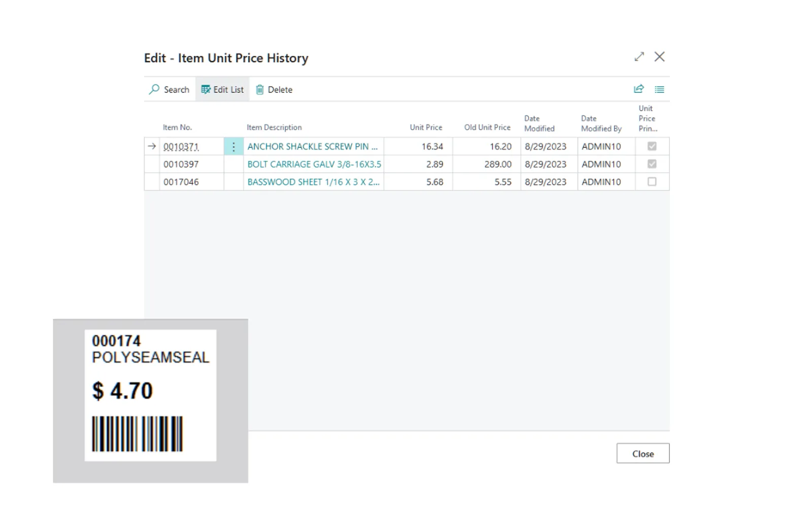The image size is (812, 508).
Task: Click the Date Modified By column header
Action: click(x=601, y=123)
